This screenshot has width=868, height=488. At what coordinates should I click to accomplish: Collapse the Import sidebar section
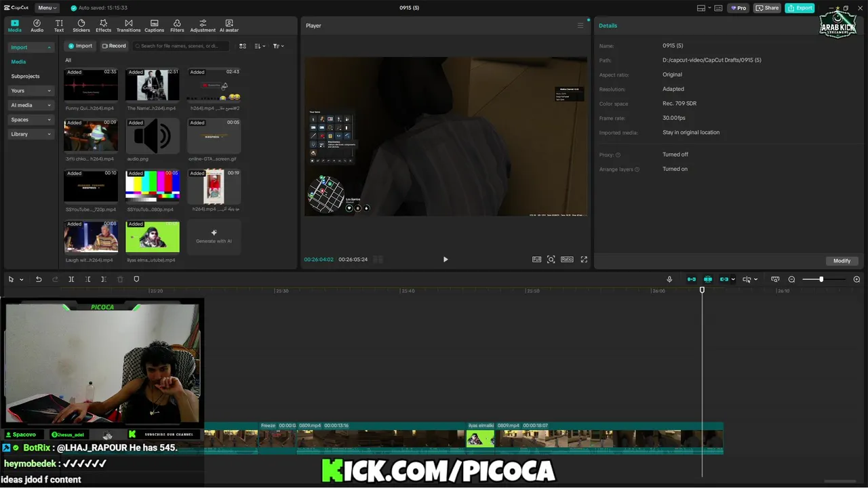pos(31,47)
